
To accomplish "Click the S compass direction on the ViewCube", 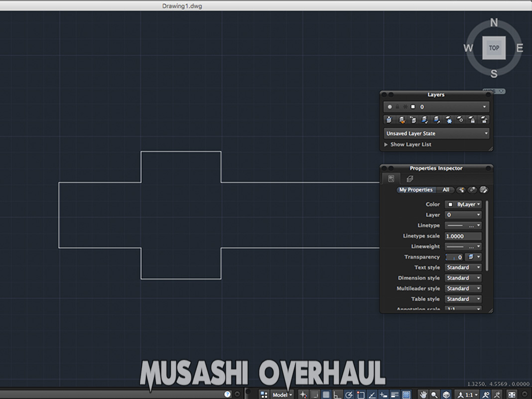I will pyautogui.click(x=494, y=73).
